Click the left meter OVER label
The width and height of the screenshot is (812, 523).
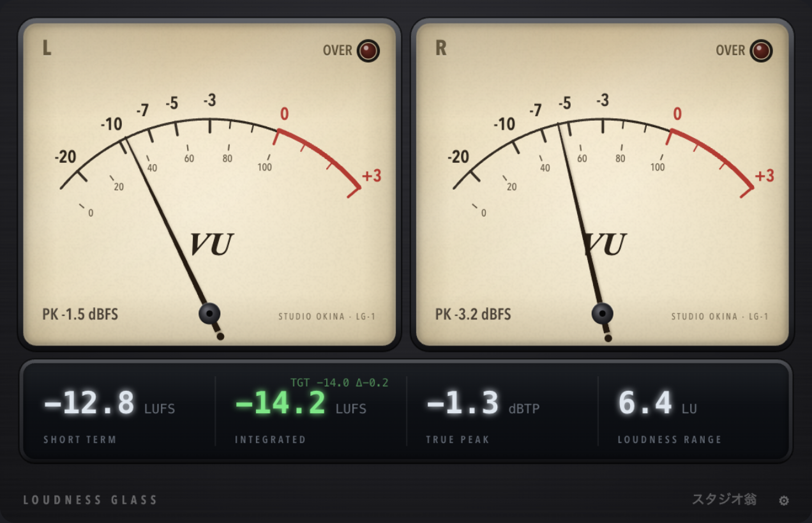pyautogui.click(x=338, y=50)
